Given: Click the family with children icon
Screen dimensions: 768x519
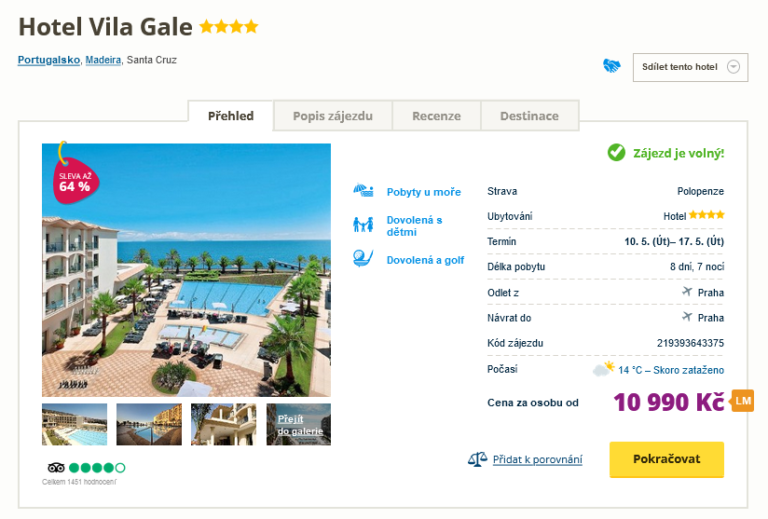Looking at the screenshot, I should pyautogui.click(x=363, y=225).
